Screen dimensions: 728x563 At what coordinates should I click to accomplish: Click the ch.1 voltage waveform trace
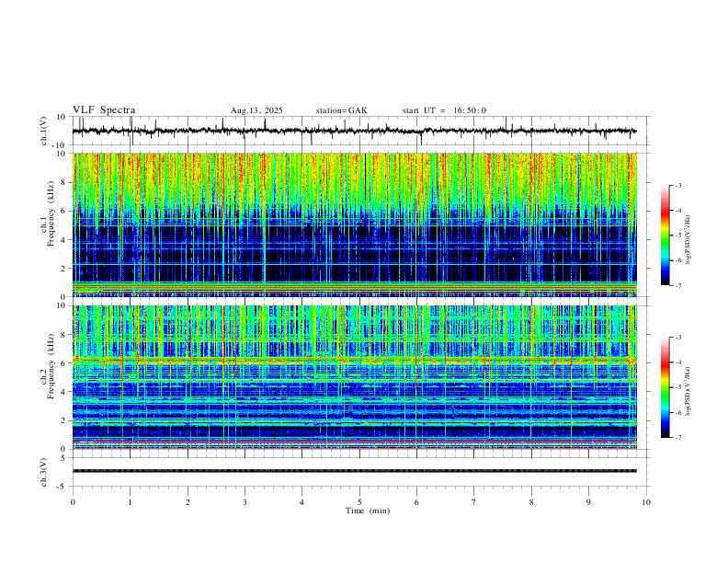(354, 131)
